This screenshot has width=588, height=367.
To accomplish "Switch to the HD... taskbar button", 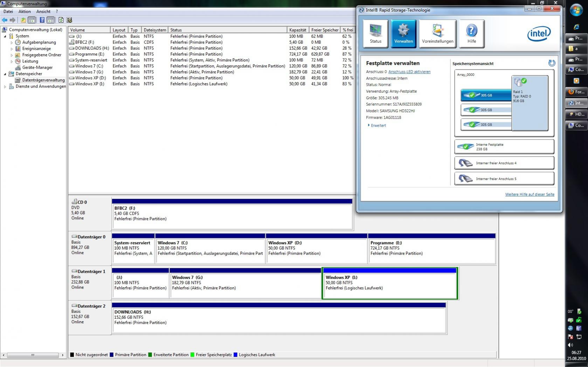I will point(576,114).
